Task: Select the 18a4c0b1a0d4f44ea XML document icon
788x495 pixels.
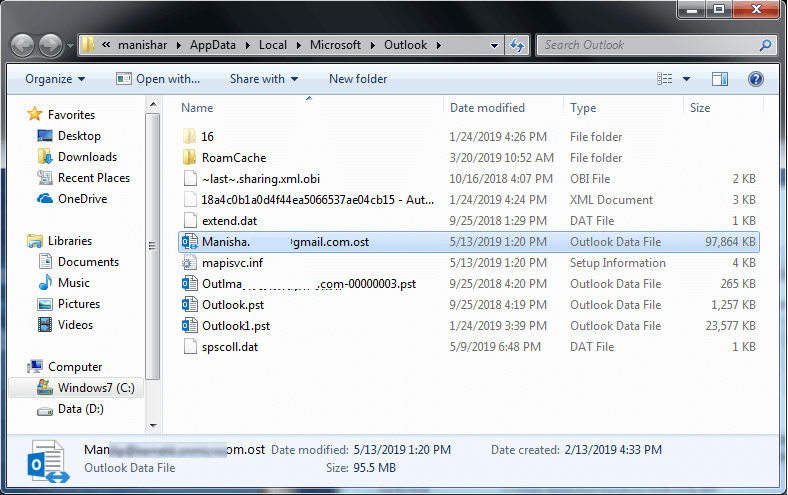Action: coord(190,200)
